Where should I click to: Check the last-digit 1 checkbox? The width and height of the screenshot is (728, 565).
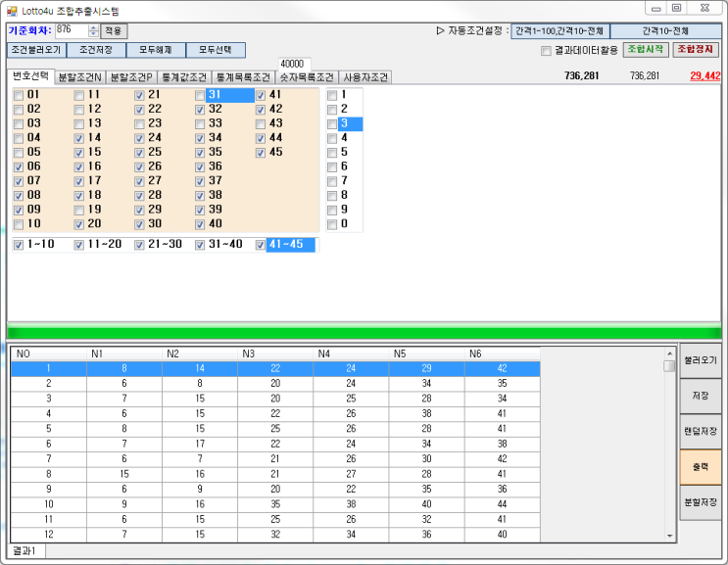coord(332,96)
